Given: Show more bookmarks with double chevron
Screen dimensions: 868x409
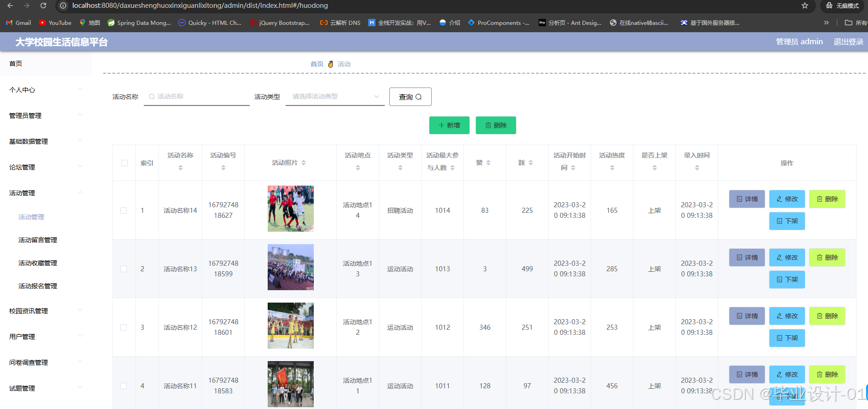Looking at the screenshot, I should point(826,23).
